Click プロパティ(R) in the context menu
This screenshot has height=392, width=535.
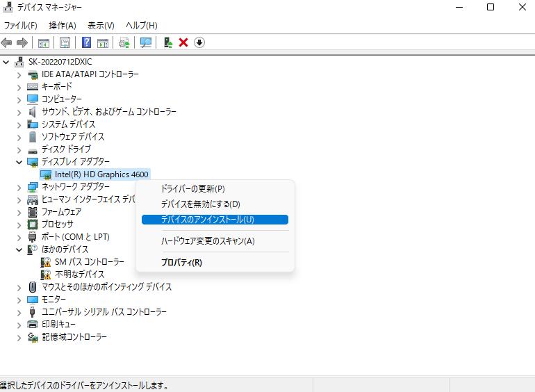181,263
